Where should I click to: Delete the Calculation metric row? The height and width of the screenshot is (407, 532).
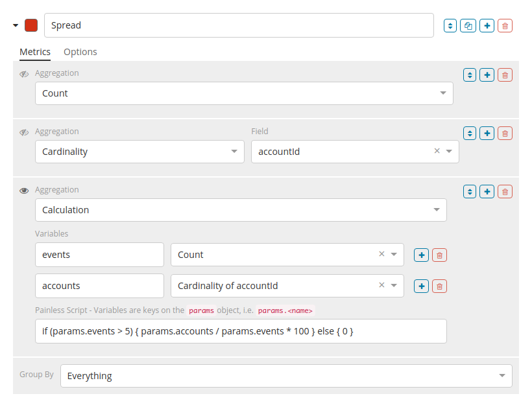coord(505,192)
